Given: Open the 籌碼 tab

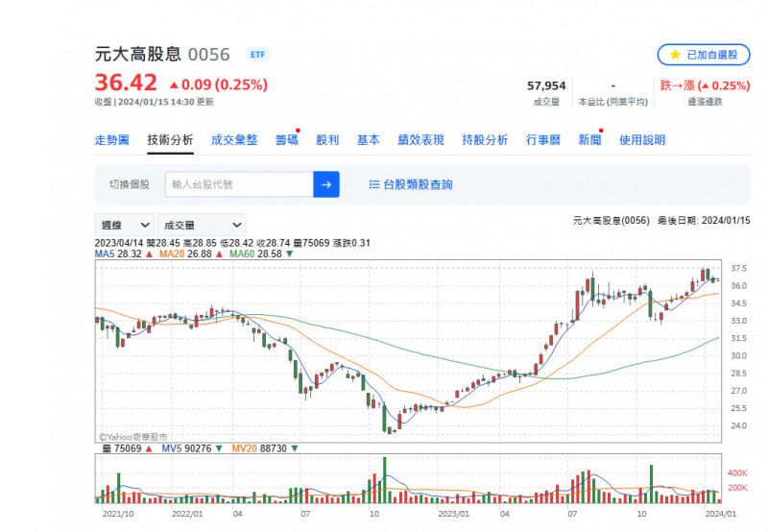Looking at the screenshot, I should (286, 140).
